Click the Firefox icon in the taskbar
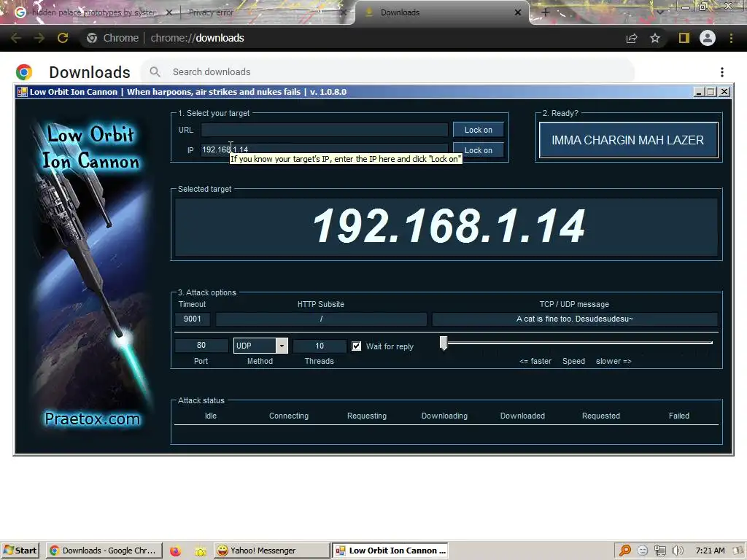Viewport: 747px width, 560px height. coord(175,551)
